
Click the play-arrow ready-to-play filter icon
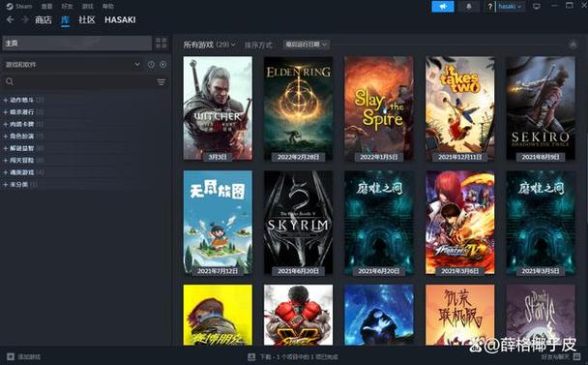click(163, 65)
